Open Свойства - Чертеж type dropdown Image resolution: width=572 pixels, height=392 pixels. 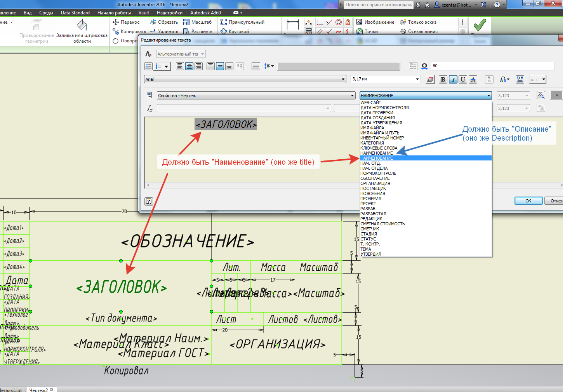point(256,96)
